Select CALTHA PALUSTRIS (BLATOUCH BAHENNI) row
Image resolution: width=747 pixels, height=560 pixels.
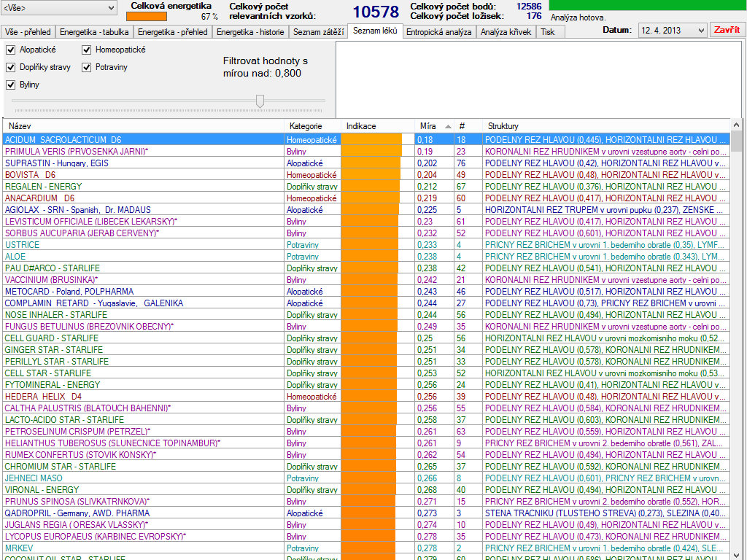point(366,408)
